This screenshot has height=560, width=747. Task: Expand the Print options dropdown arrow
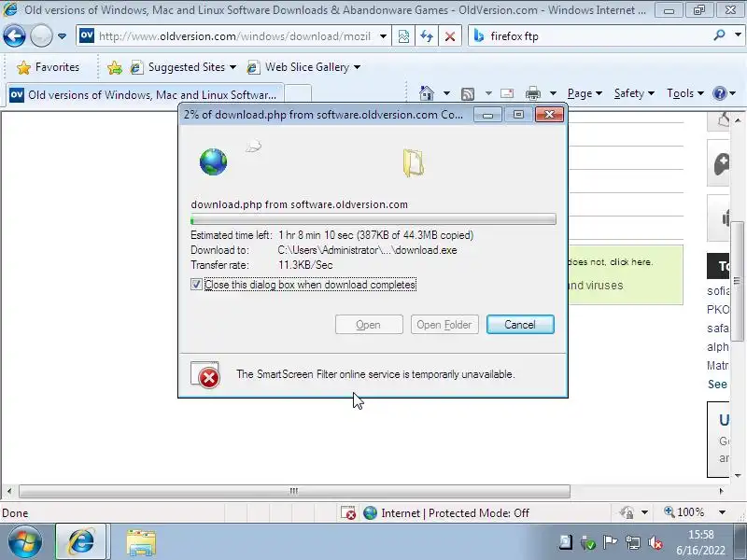[x=553, y=93]
